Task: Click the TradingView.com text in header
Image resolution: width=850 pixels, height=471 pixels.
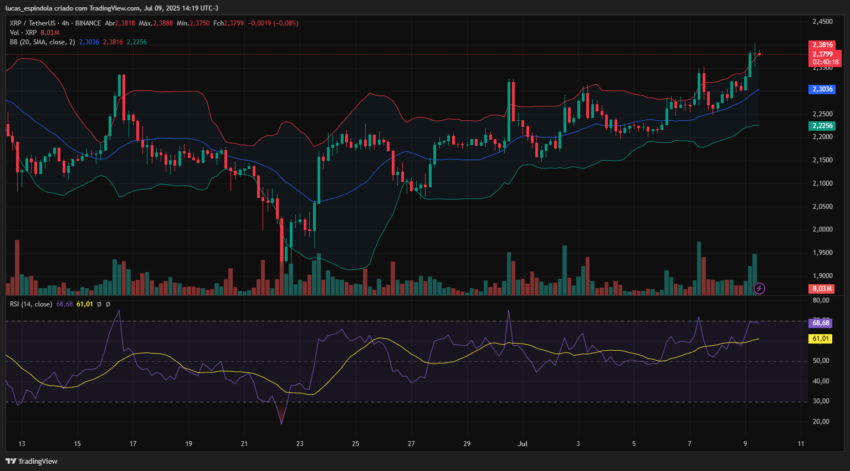Action: [x=114, y=8]
